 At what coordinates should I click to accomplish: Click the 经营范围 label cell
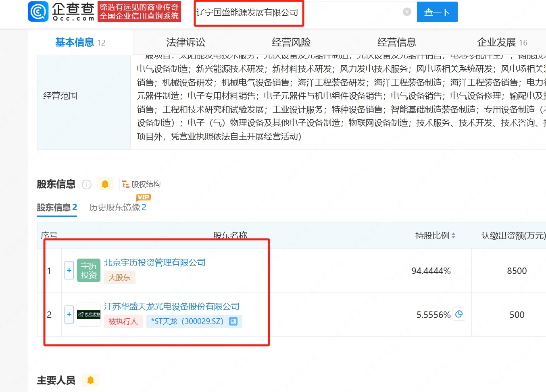pyautogui.click(x=84, y=96)
